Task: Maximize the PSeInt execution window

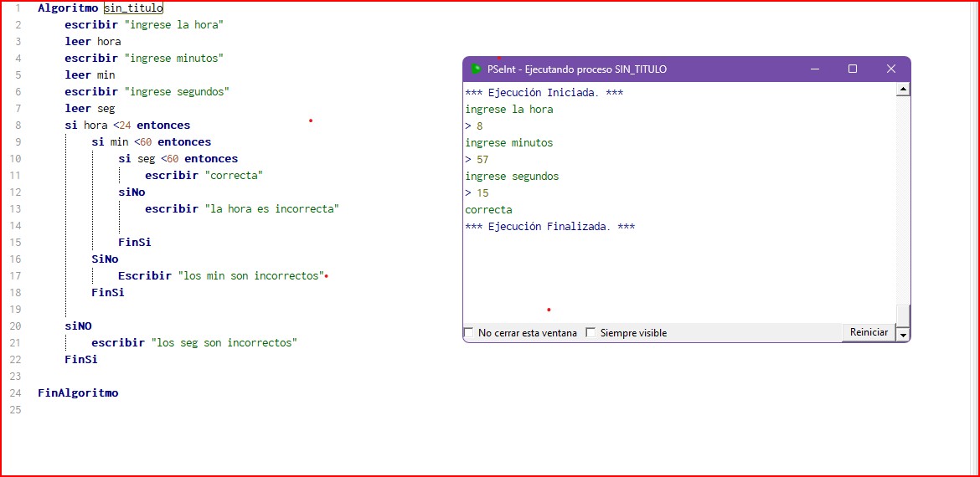Action: [853, 69]
